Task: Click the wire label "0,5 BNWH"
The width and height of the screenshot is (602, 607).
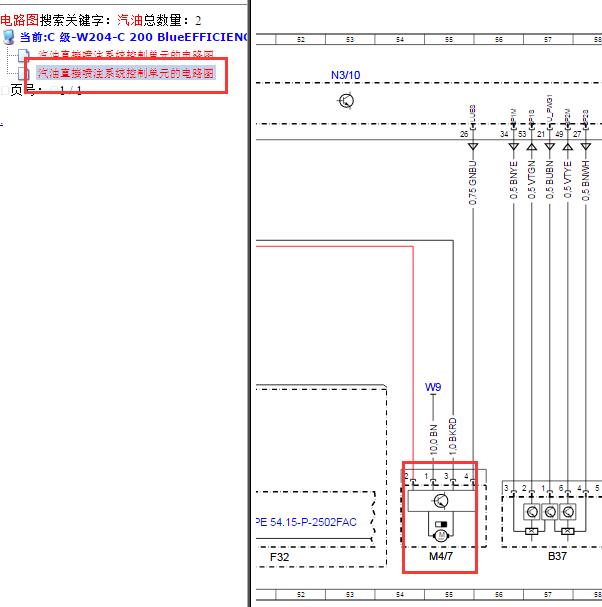Action: pyautogui.click(x=586, y=180)
